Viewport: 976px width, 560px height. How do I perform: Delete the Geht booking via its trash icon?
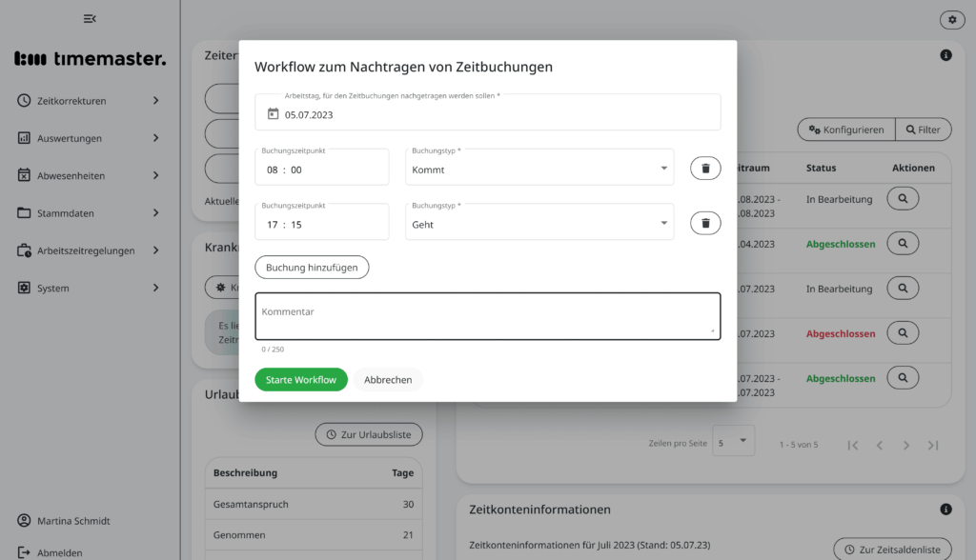coord(705,221)
